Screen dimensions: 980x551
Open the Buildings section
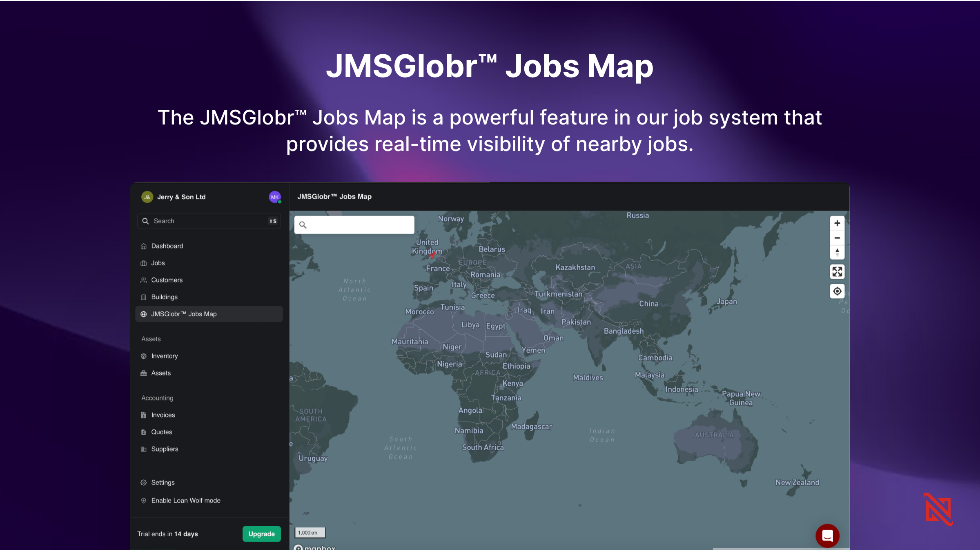click(164, 297)
